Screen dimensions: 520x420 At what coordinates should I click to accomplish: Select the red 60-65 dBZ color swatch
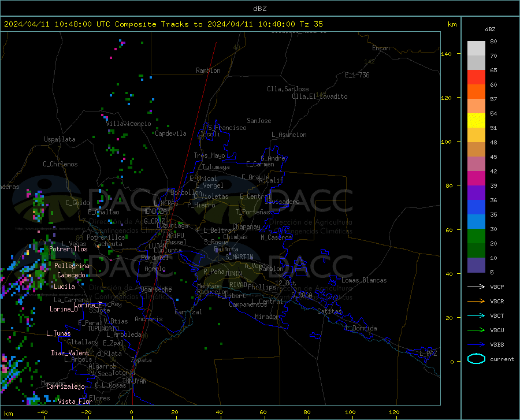[476, 77]
